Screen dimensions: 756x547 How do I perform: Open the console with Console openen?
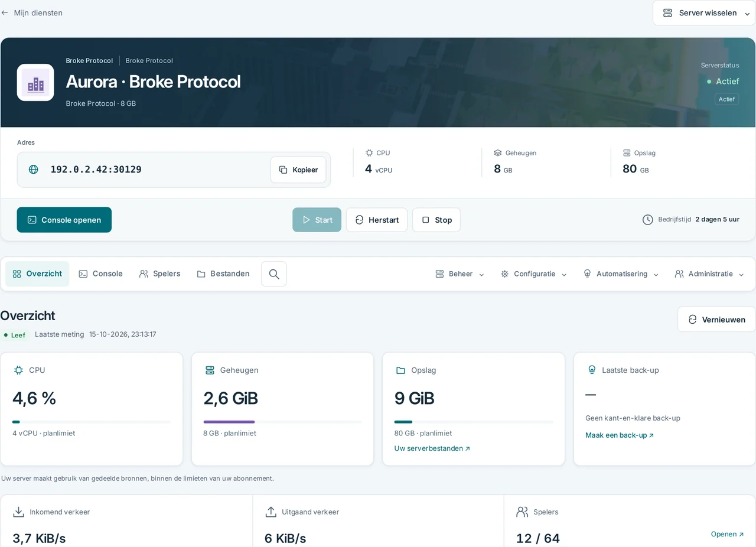(64, 220)
